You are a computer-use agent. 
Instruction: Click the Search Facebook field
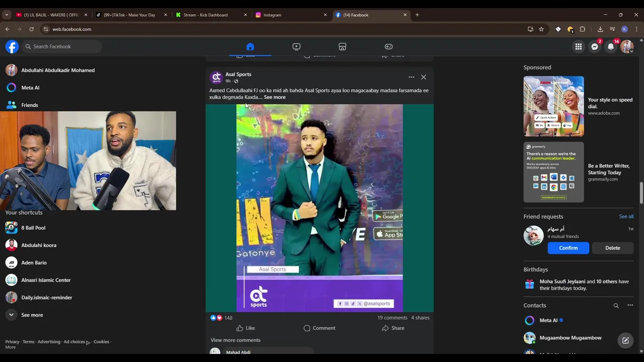coord(62,47)
